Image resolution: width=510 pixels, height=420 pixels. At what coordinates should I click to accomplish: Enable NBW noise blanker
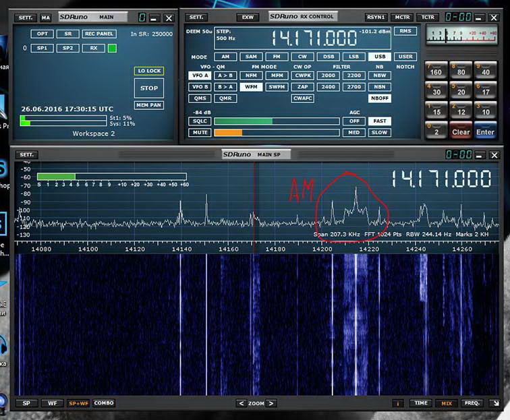380,76
